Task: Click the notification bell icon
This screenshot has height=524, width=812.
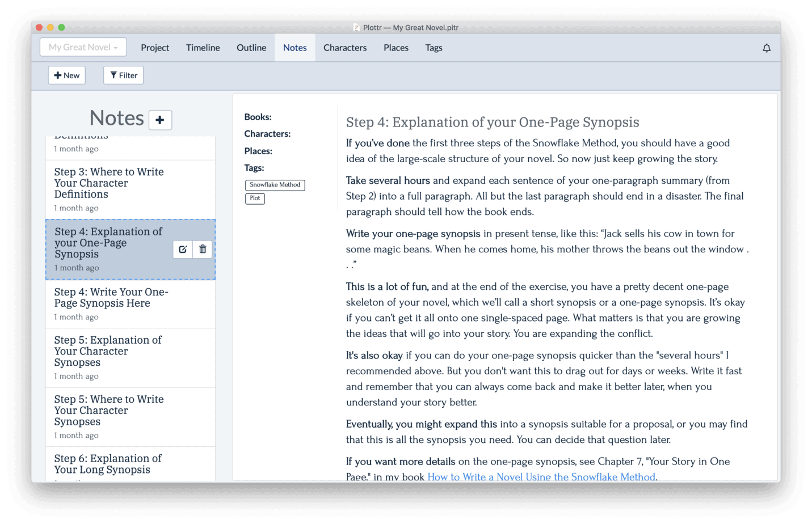Action: (766, 48)
